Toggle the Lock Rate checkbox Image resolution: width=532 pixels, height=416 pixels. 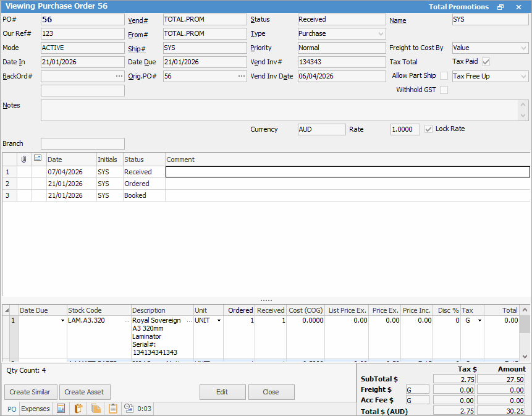coord(429,129)
